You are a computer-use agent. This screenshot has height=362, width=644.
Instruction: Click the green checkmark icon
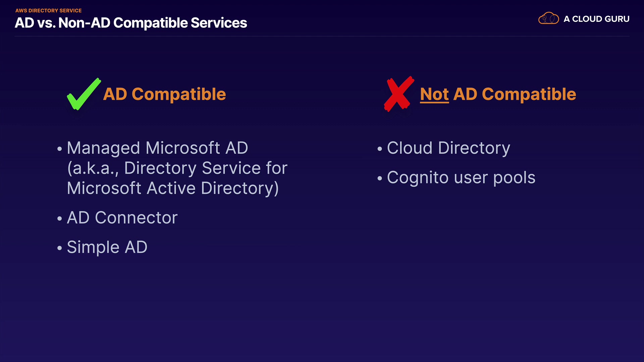[x=83, y=95]
